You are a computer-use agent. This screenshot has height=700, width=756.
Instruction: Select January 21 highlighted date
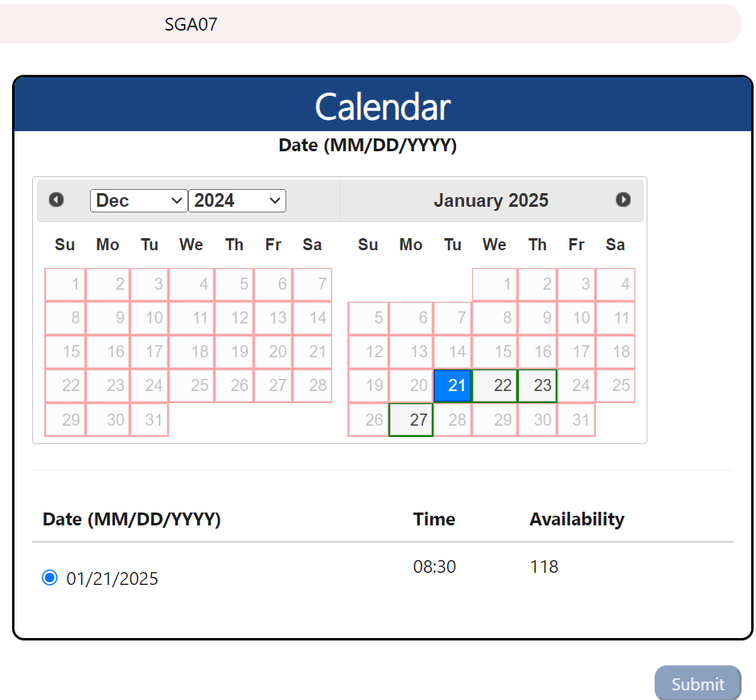[453, 386]
